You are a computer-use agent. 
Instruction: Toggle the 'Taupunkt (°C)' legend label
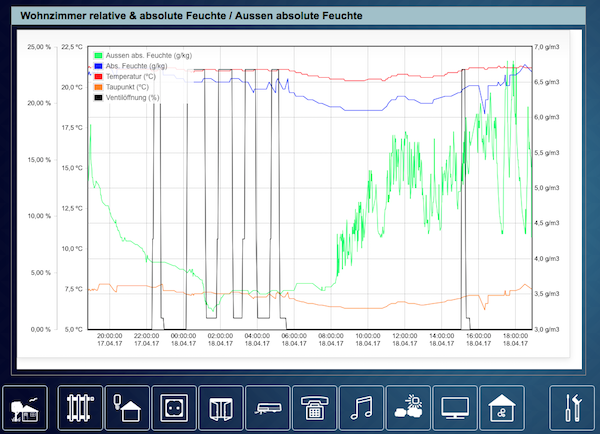click(127, 87)
